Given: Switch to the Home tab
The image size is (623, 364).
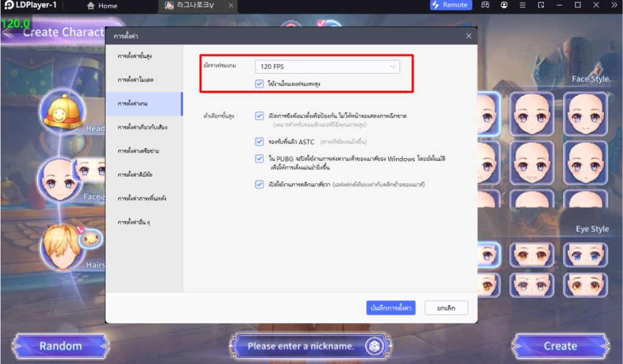Looking at the screenshot, I should click(102, 5).
